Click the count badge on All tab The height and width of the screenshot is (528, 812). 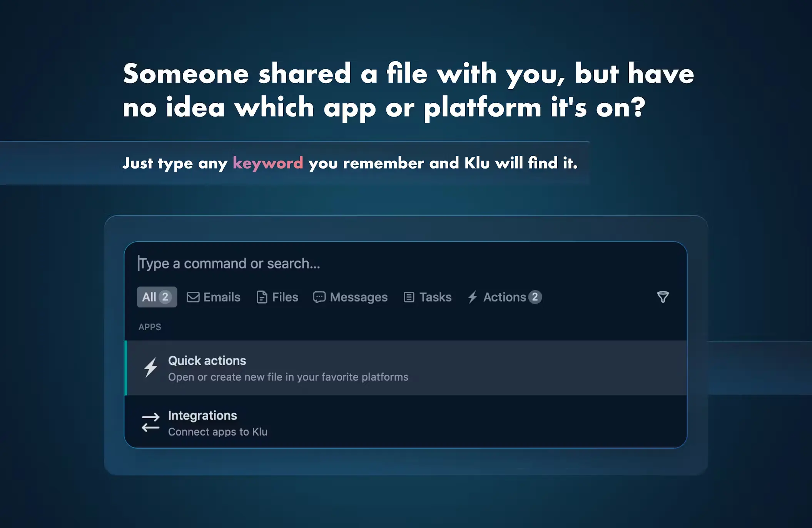pos(165,297)
